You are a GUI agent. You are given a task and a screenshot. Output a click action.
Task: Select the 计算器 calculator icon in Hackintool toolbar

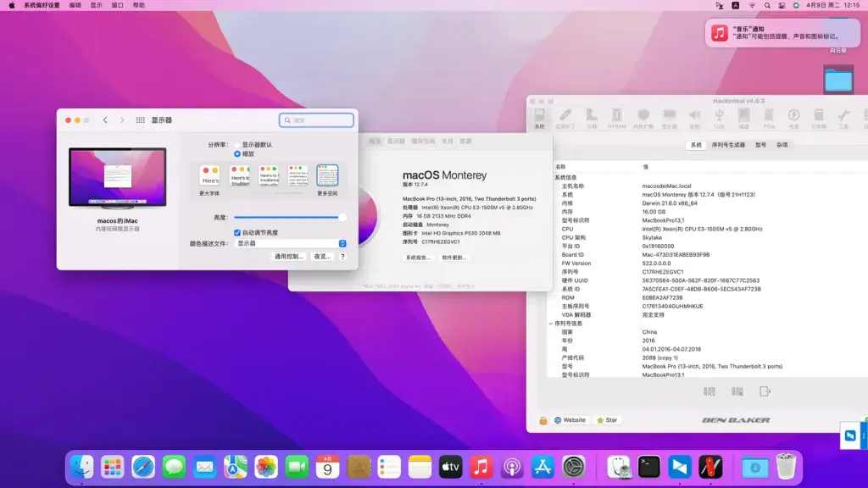coord(819,118)
